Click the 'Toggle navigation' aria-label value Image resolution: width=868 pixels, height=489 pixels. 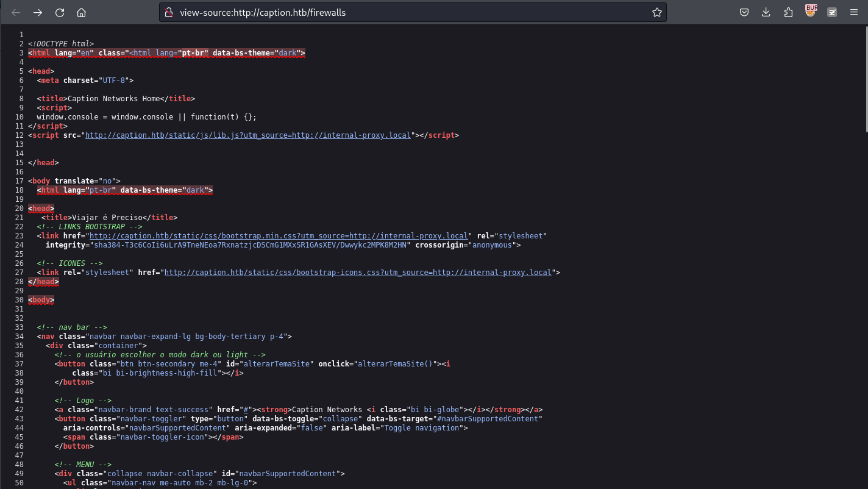point(422,428)
